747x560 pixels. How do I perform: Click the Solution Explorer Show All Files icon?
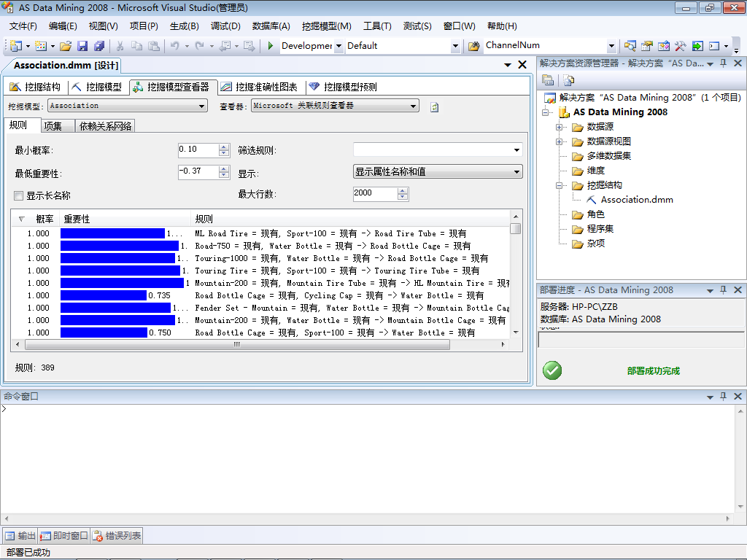[x=569, y=80]
